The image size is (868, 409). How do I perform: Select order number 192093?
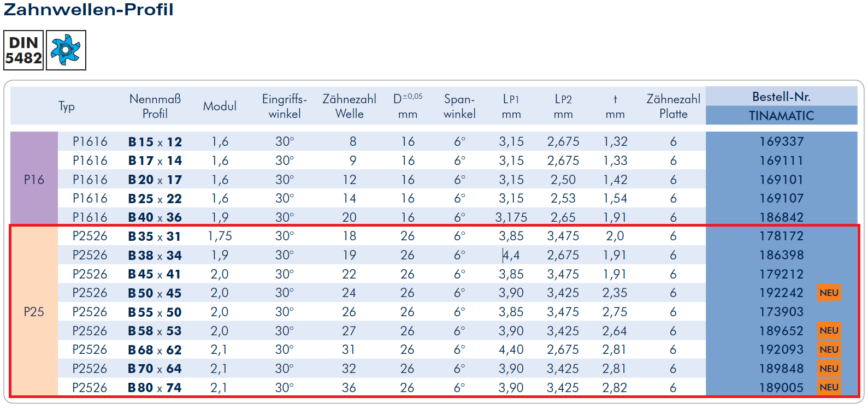[x=781, y=349]
